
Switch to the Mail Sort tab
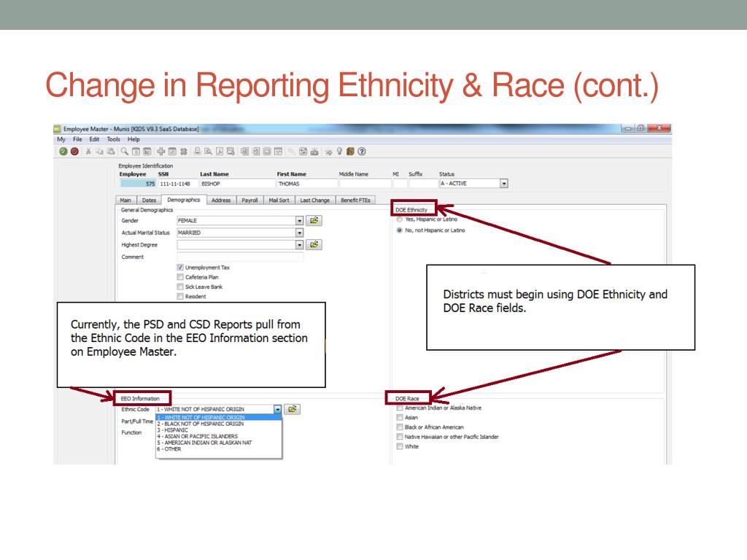279,201
